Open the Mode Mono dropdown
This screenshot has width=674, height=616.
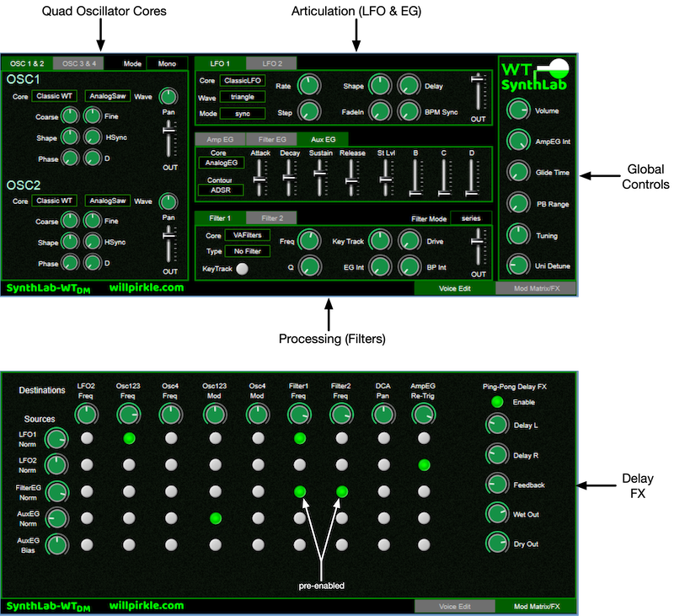coord(167,63)
